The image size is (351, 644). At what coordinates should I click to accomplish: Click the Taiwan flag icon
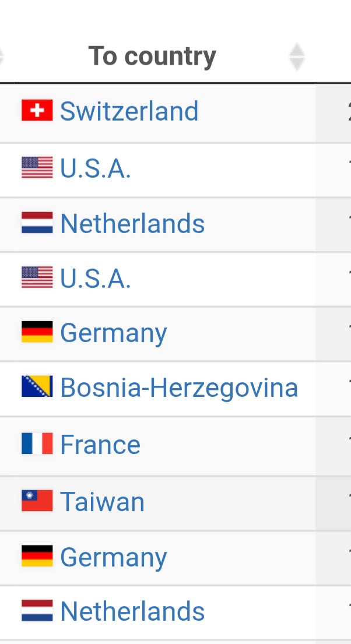click(37, 501)
